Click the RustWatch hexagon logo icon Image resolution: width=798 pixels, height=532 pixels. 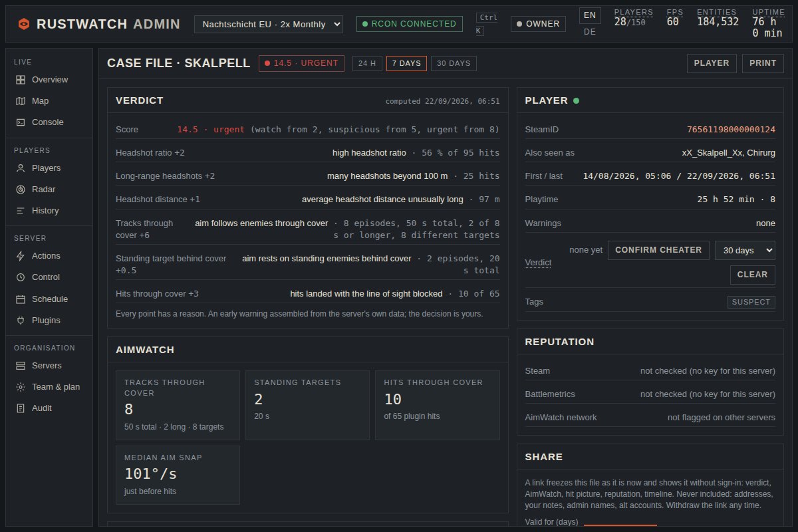(24, 24)
